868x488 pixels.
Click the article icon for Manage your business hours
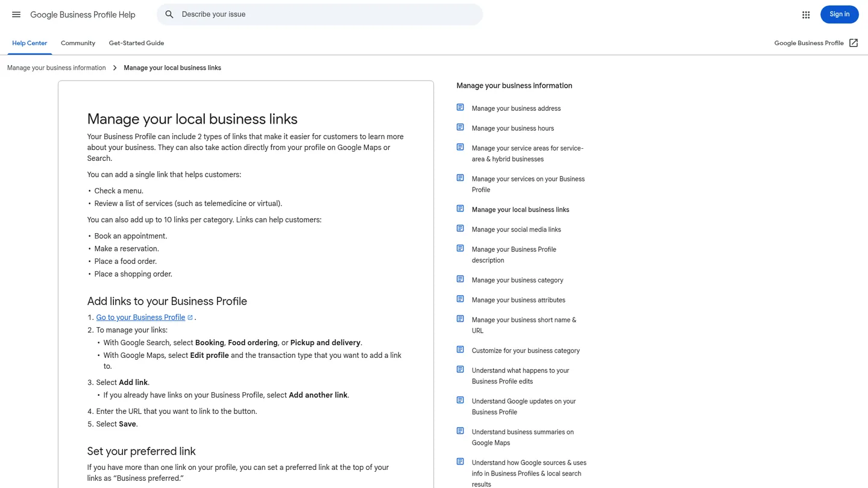(460, 127)
